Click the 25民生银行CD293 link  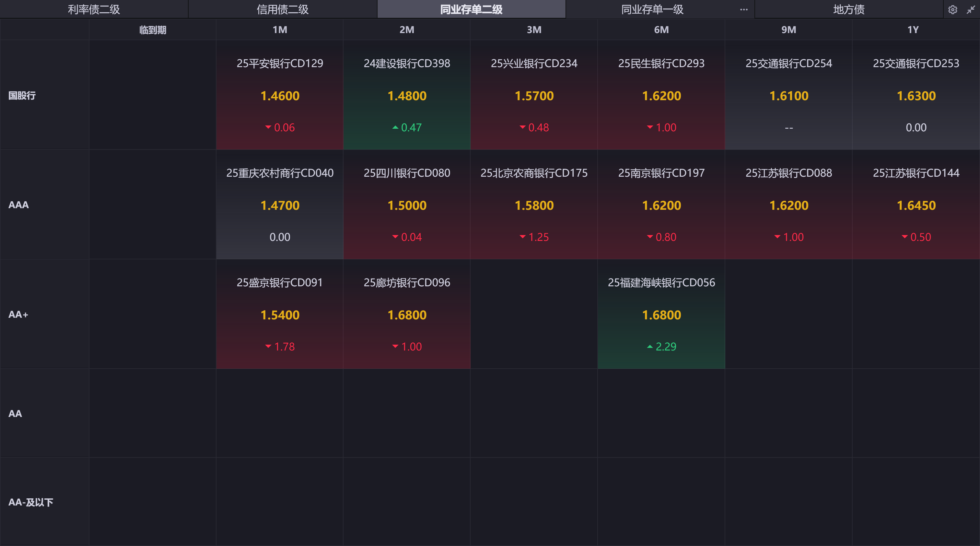[x=661, y=63]
